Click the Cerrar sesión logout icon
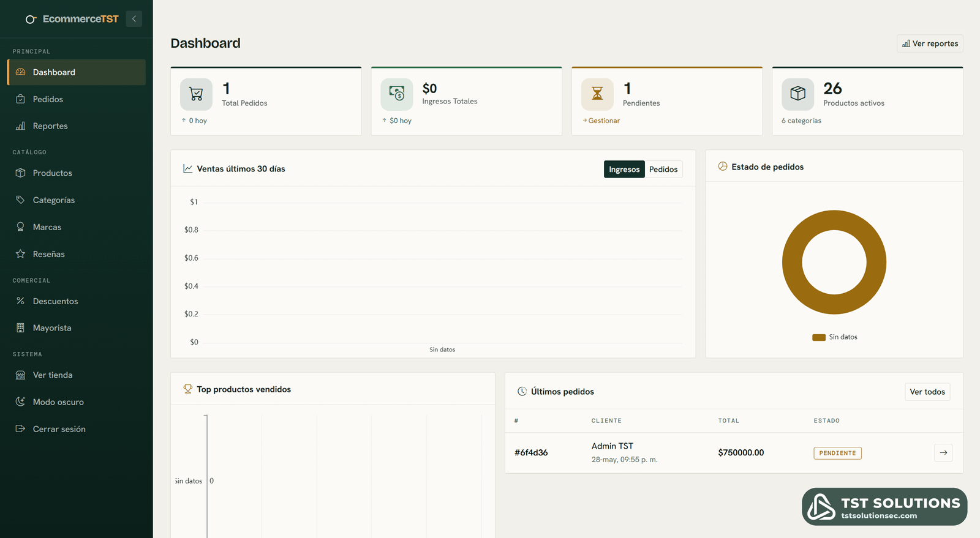The height and width of the screenshot is (538, 980). point(20,429)
